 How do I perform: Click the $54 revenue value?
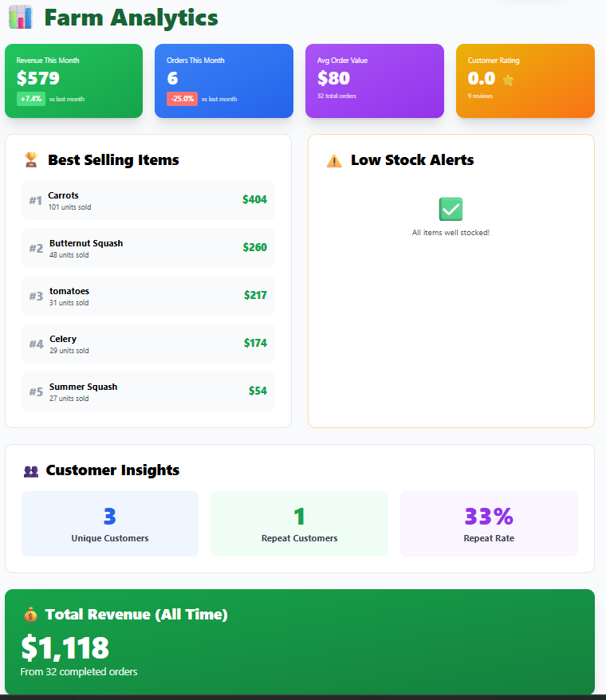pyautogui.click(x=258, y=391)
